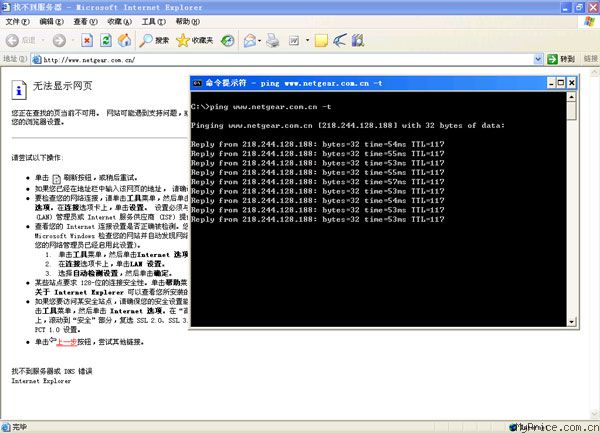Click the refresh icon in first error bullet
The width and height of the screenshot is (600, 433).
[x=56, y=179]
